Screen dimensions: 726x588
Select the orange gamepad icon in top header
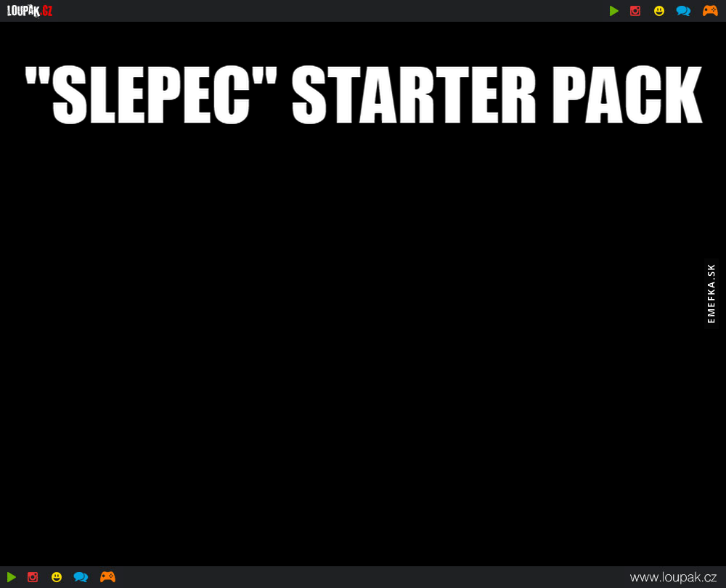click(710, 11)
